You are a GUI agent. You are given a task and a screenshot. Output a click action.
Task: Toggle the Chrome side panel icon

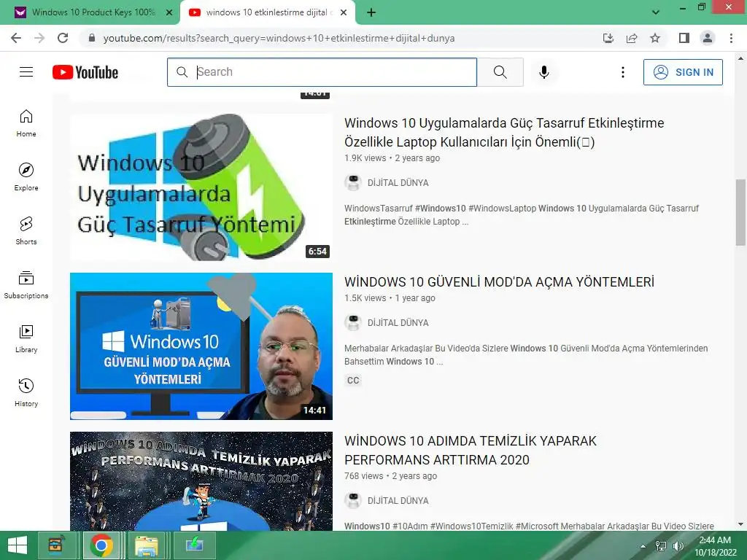(x=684, y=38)
